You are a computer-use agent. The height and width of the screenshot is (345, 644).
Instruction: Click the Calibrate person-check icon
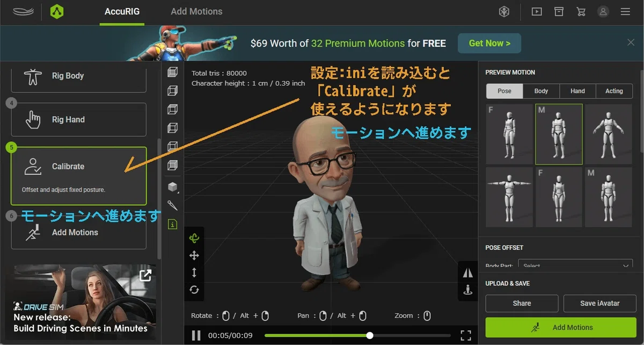[33, 167]
